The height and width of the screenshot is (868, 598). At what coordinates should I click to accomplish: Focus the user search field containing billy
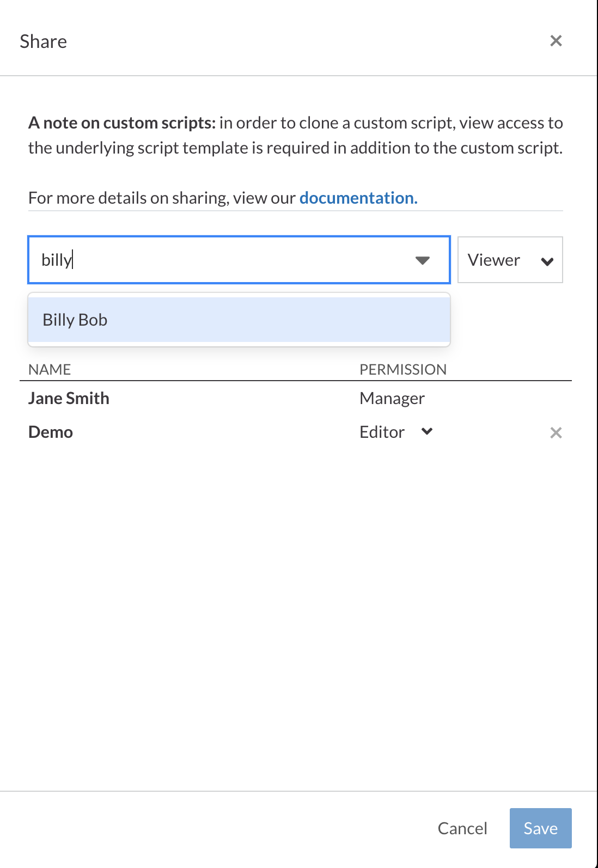pyautogui.click(x=218, y=260)
